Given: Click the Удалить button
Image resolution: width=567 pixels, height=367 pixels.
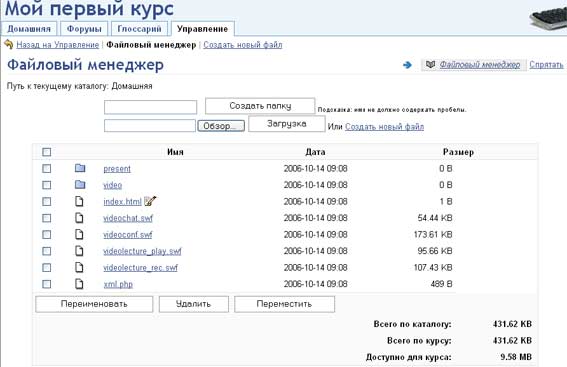Looking at the screenshot, I should point(193,304).
